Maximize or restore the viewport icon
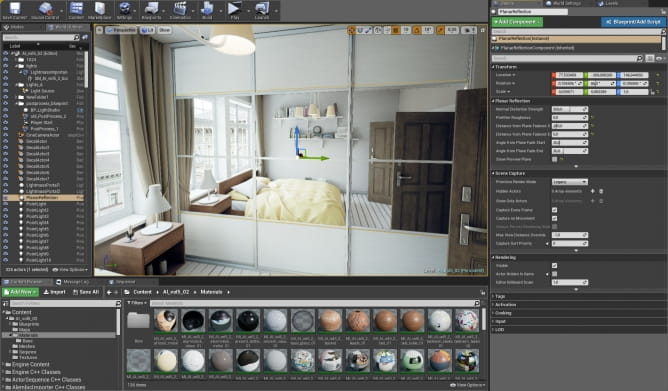The height and width of the screenshot is (391, 668). tap(482, 30)
